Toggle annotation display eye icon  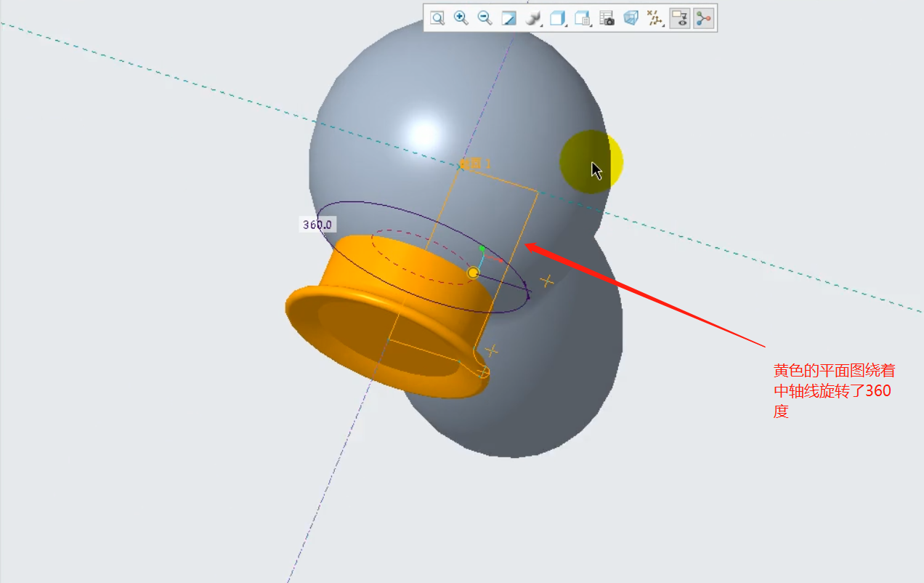[680, 18]
